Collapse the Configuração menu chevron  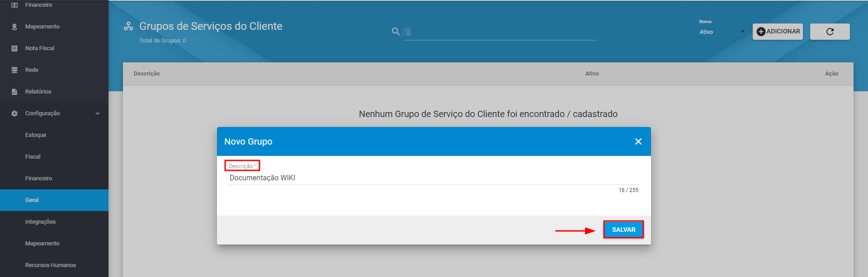tap(97, 113)
